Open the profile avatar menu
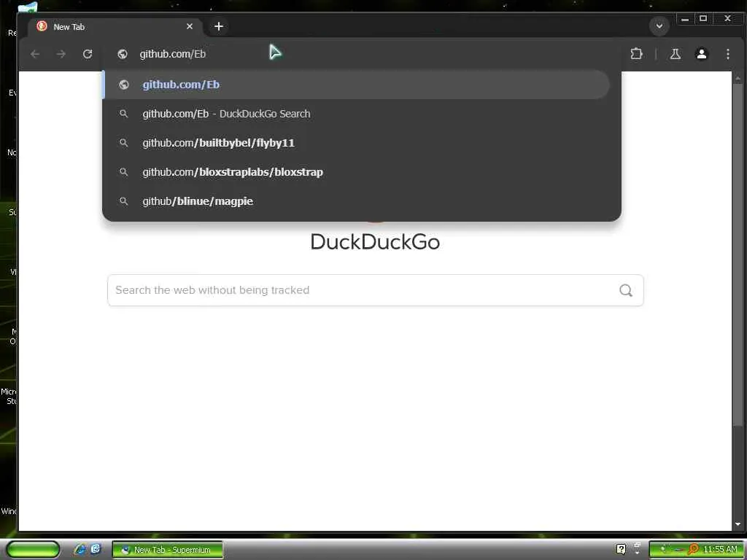Screen dimensions: 747x560 coord(702,54)
